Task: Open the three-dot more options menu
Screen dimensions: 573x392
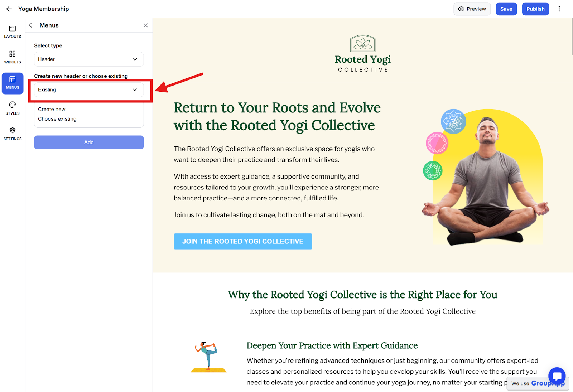Action: click(559, 9)
